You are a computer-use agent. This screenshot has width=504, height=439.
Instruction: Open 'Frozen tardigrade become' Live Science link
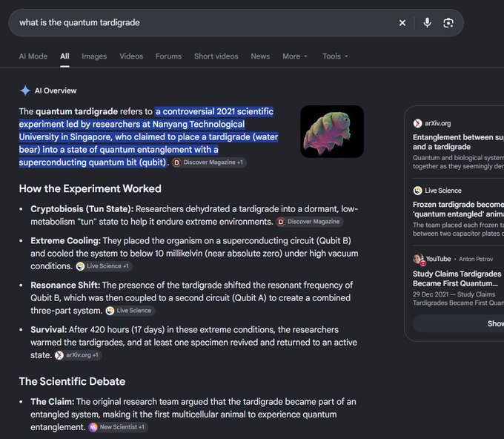458,209
